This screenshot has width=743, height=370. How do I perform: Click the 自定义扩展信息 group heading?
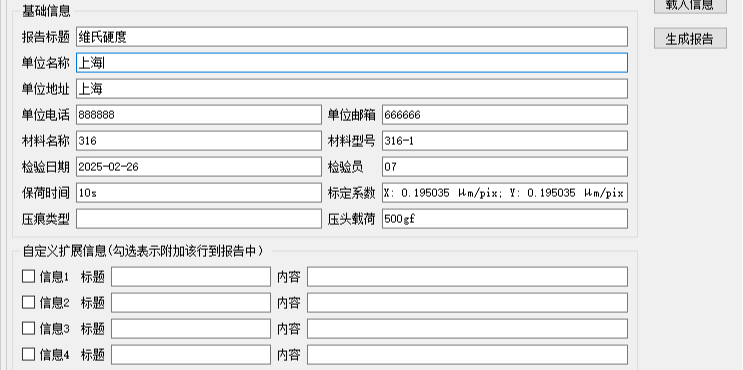click(x=143, y=251)
